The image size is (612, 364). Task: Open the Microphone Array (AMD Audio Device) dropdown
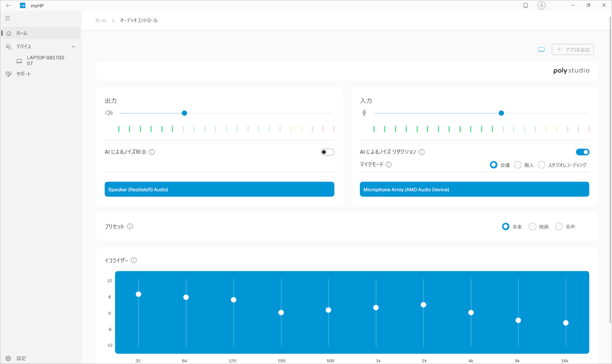click(474, 189)
